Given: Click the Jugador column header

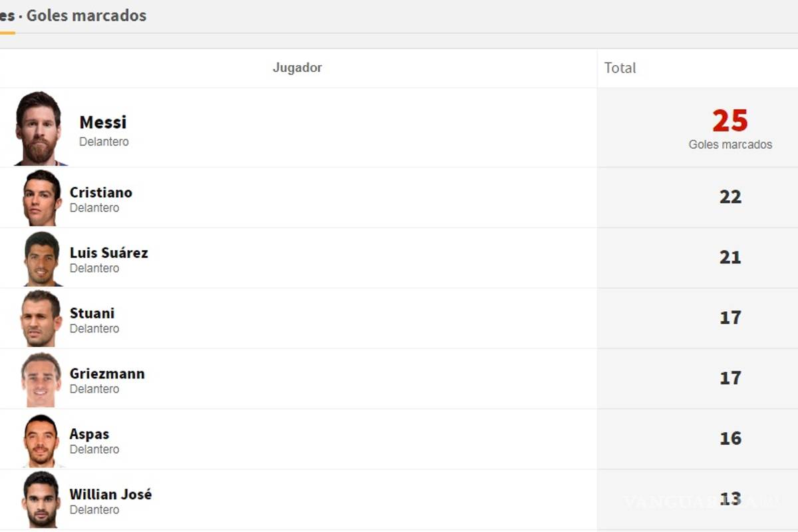Looking at the screenshot, I should (x=297, y=68).
